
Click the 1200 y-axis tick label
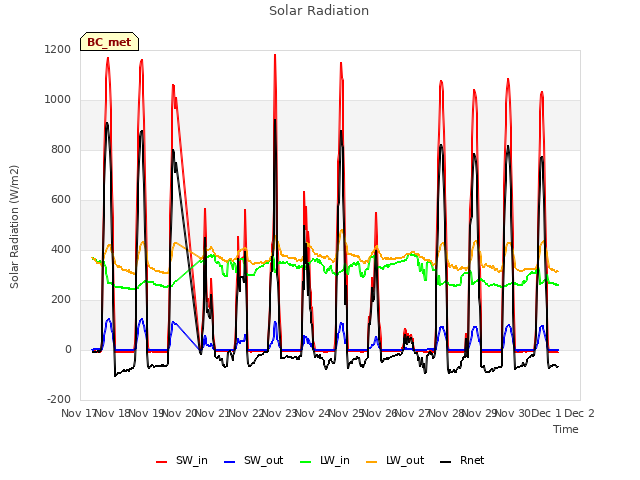(58, 50)
